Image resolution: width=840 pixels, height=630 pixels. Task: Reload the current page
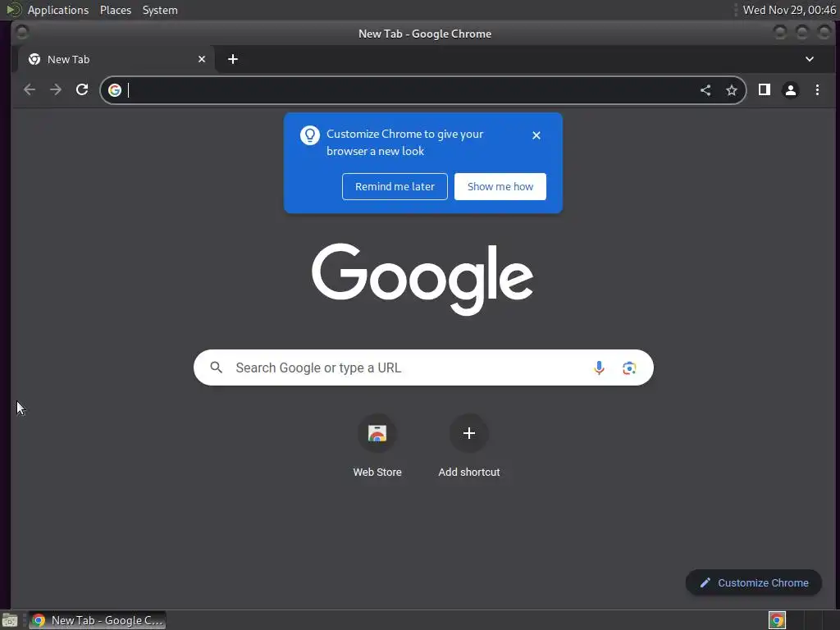(x=82, y=89)
